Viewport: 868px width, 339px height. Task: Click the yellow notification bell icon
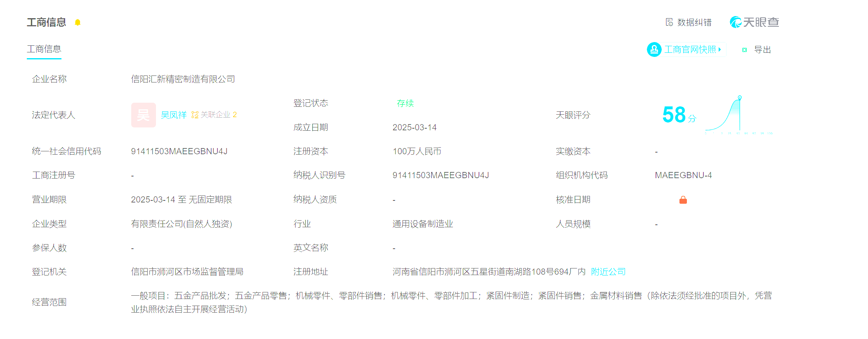[x=78, y=22]
